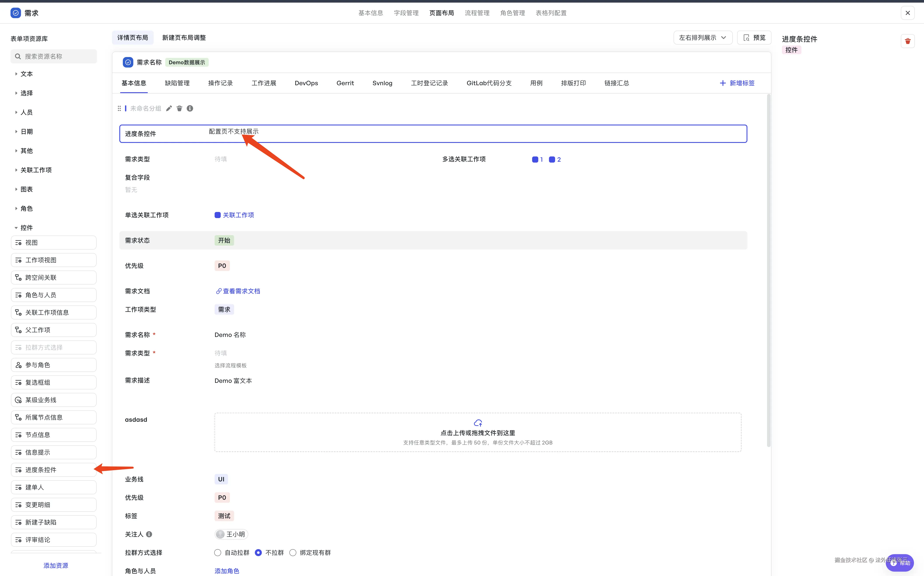Choose the 绑定现有群 radio button
924x576 pixels.
coord(293,552)
